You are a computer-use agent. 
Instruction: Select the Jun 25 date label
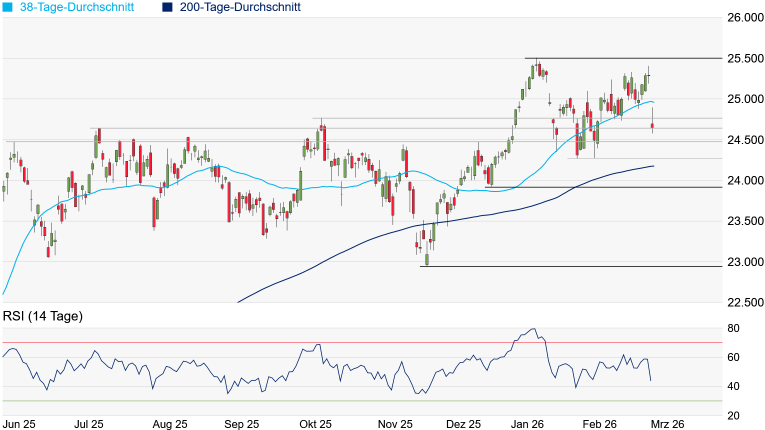pos(21,423)
